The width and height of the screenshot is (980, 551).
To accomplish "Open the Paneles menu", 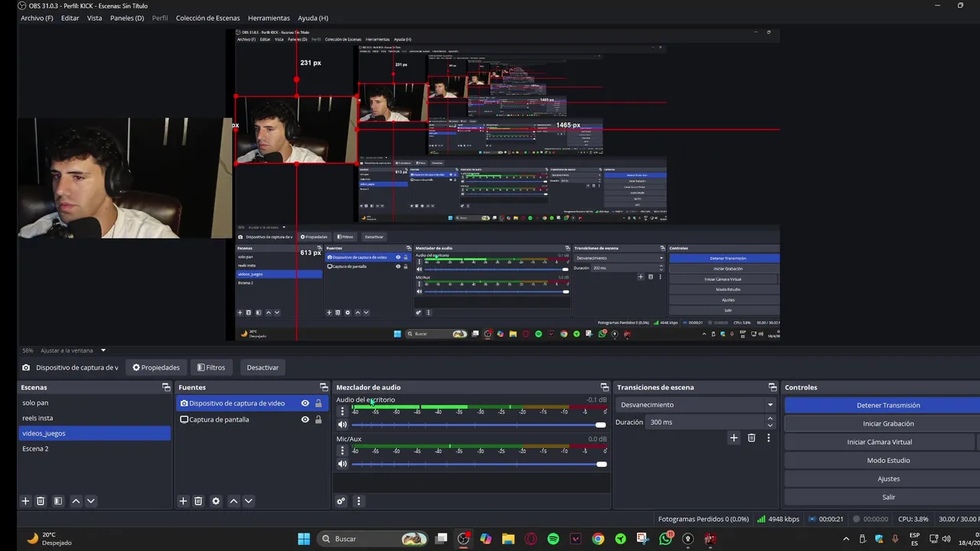I will (127, 18).
